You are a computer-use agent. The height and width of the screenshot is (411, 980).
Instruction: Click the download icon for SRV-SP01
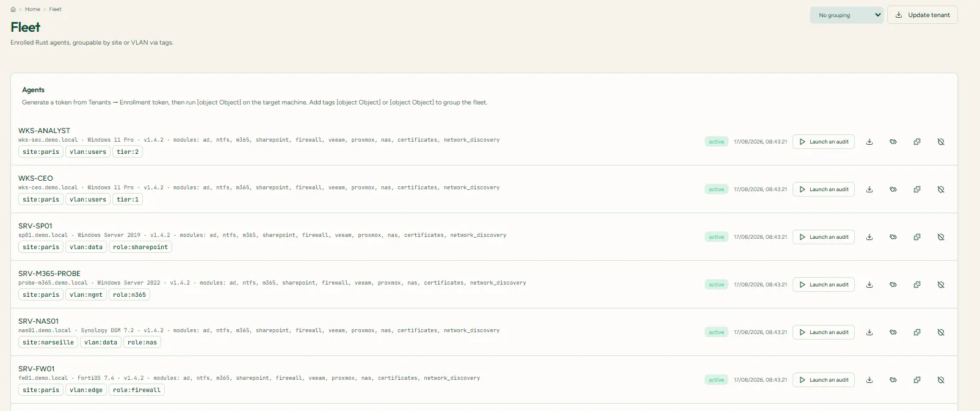pyautogui.click(x=869, y=237)
